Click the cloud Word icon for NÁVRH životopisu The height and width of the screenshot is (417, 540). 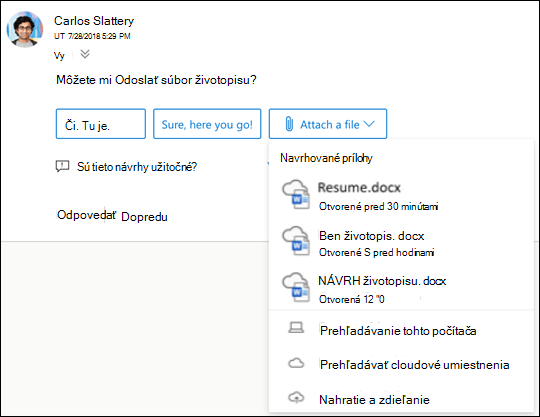click(x=296, y=288)
